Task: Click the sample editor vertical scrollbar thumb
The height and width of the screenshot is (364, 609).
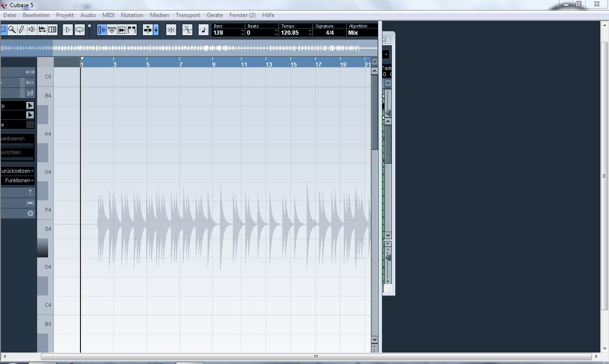Action: pyautogui.click(x=375, y=112)
